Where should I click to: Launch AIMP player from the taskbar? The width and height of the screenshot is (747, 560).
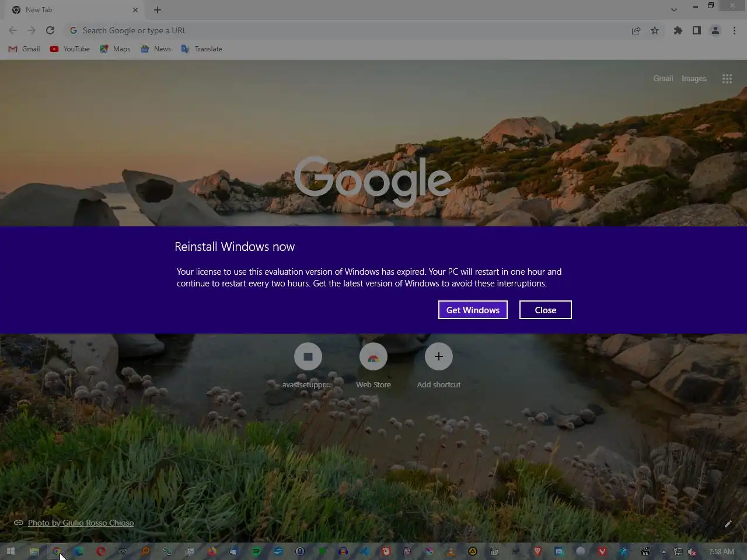tap(473, 551)
